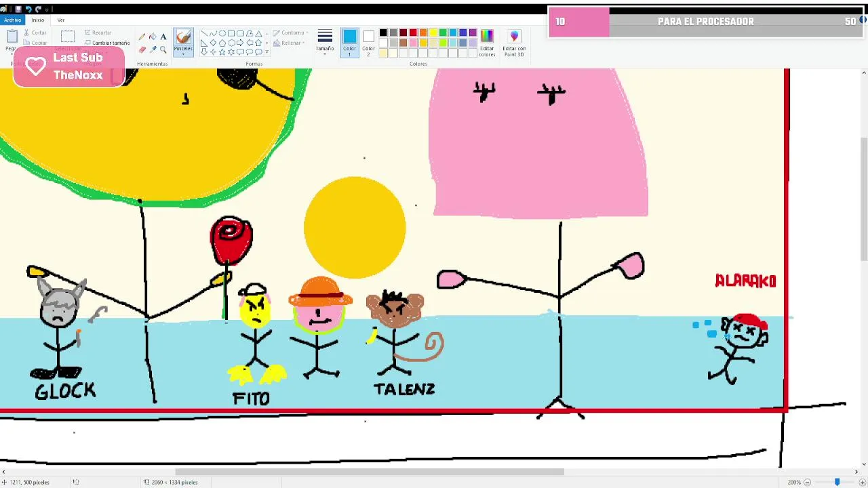The width and height of the screenshot is (868, 488).
Task: Pick the pink color swatch
Action: coord(413,43)
